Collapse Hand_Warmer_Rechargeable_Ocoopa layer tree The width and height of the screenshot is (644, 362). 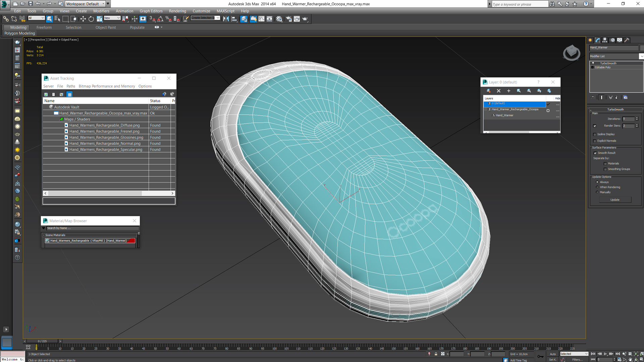point(485,109)
